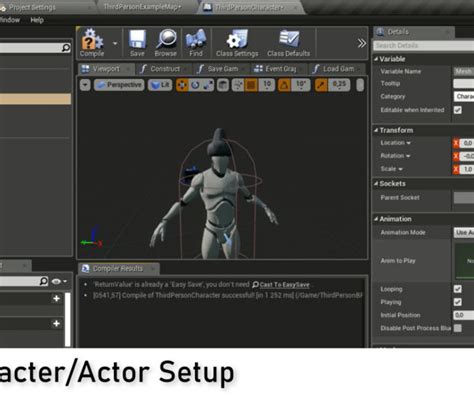
Task: Toggle scale snapping
Action: [x=321, y=85]
